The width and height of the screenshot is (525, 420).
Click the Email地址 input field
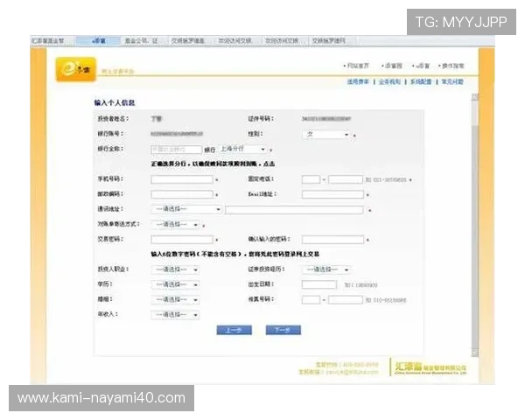(x=332, y=194)
